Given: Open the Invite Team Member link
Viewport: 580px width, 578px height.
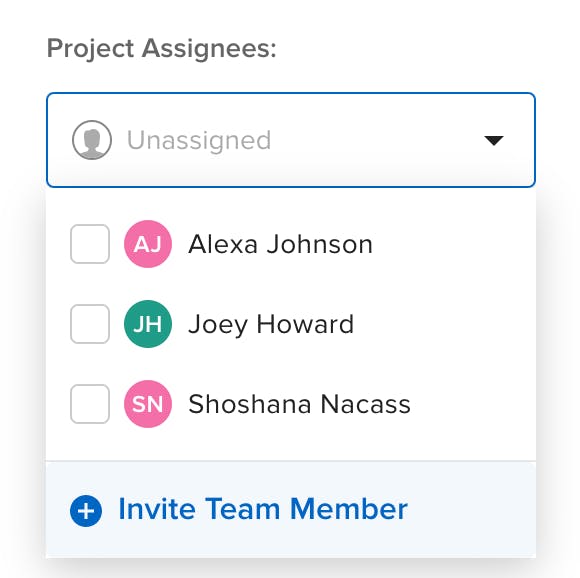Looking at the screenshot, I should pyautogui.click(x=263, y=509).
